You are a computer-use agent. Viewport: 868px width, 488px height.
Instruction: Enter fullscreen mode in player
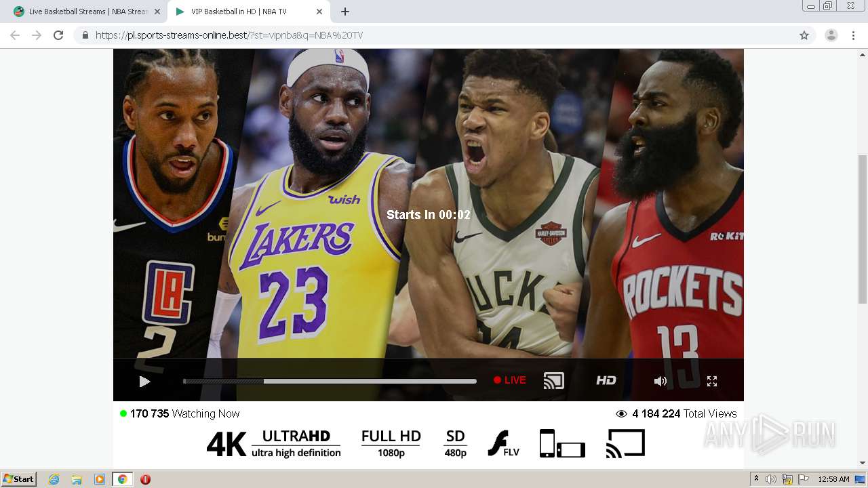[x=712, y=382]
